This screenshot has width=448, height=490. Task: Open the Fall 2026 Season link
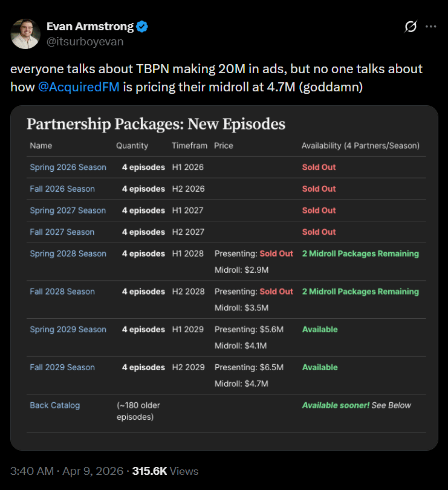tap(62, 189)
